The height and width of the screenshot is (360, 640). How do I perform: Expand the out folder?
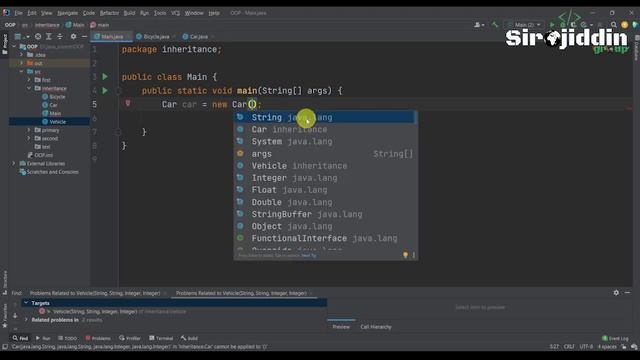pyautogui.click(x=22, y=63)
